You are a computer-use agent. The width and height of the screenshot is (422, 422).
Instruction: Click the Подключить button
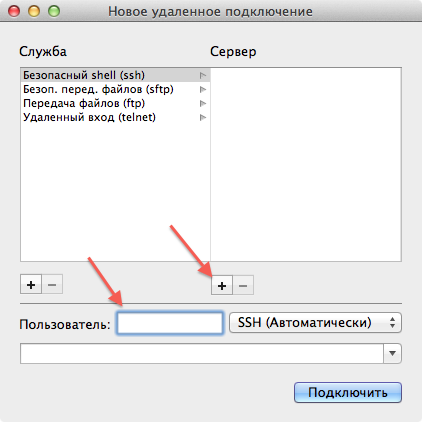(x=348, y=392)
